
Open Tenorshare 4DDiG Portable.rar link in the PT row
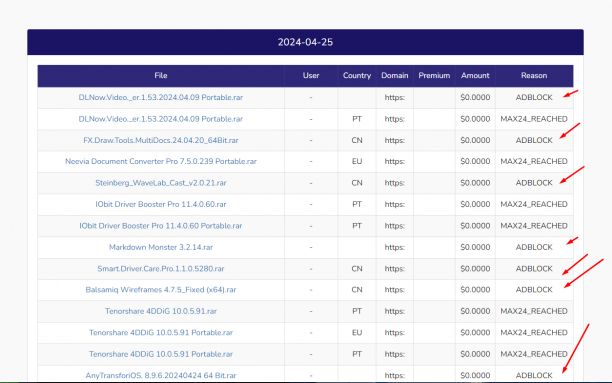160,354
